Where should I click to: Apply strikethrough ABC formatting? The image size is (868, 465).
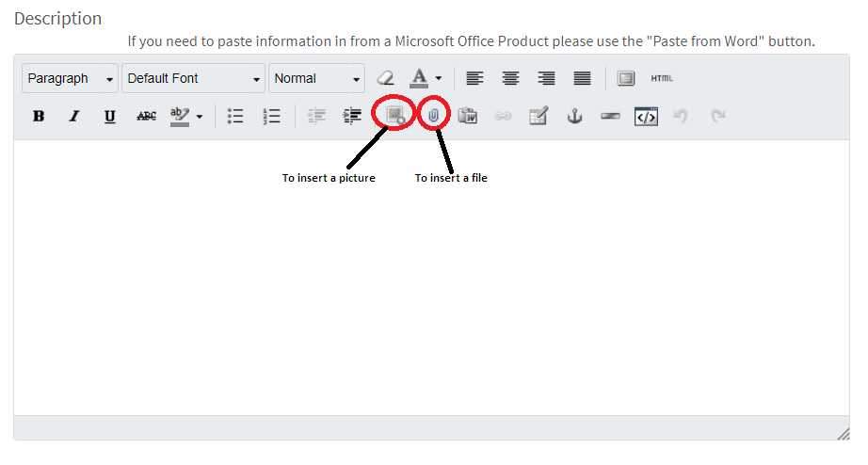tap(146, 117)
